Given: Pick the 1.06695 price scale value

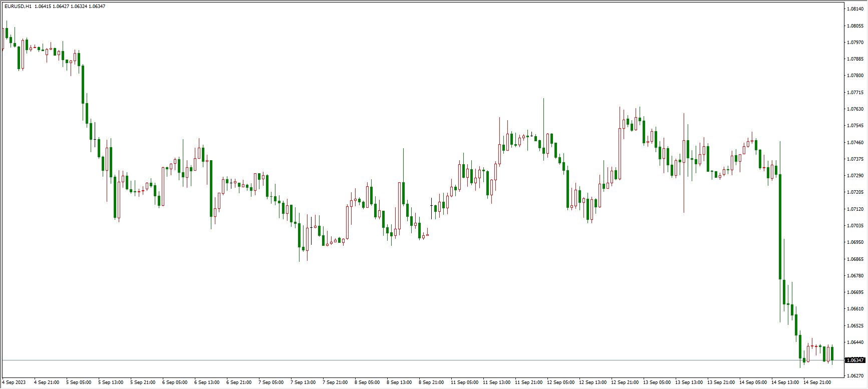Looking at the screenshot, I should click(x=855, y=292).
